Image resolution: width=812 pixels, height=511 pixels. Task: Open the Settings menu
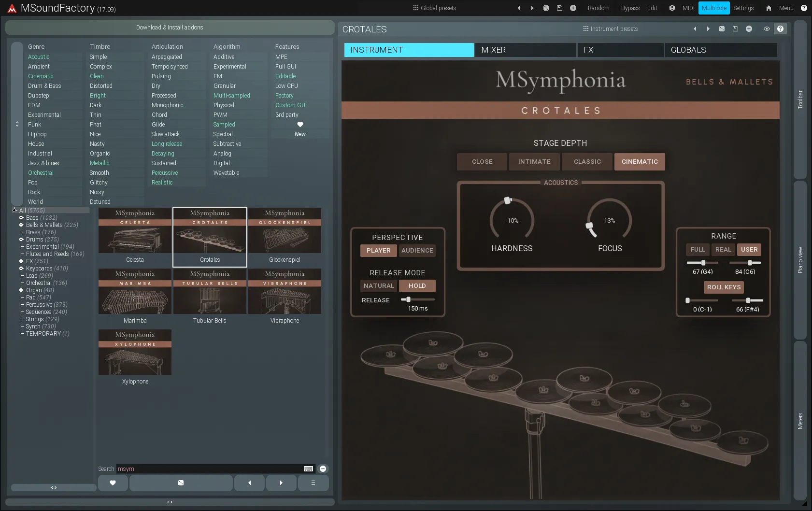tap(743, 8)
